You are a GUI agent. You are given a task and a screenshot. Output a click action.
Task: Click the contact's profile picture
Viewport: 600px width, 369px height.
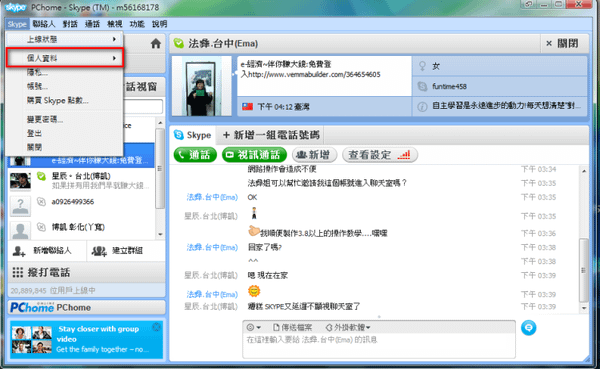pos(201,86)
